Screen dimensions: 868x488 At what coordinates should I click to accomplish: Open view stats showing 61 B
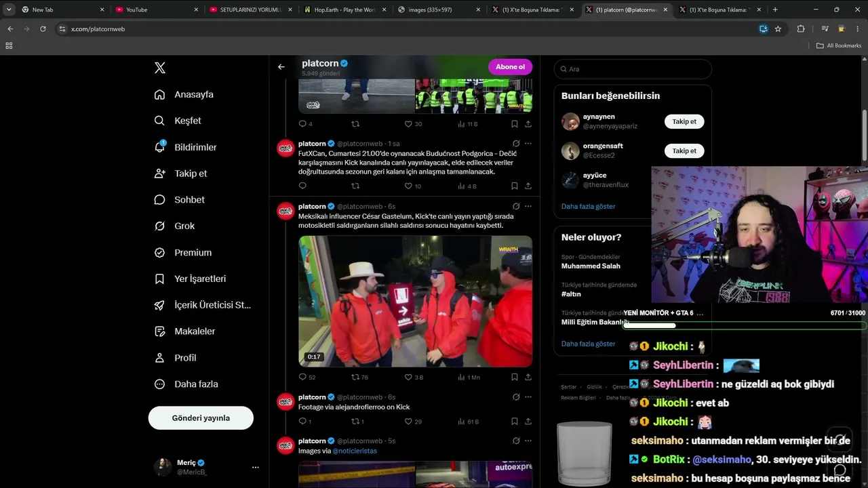[469, 422]
